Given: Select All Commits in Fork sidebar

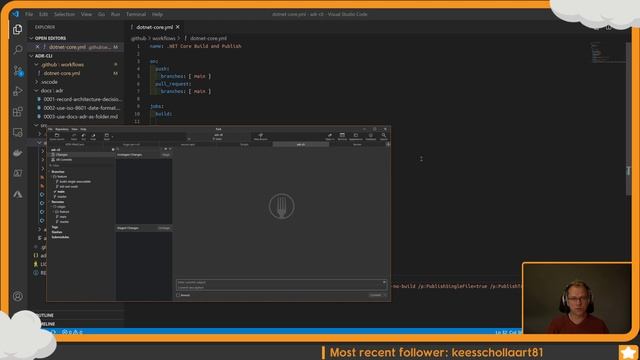Looking at the screenshot, I should pos(81,160).
